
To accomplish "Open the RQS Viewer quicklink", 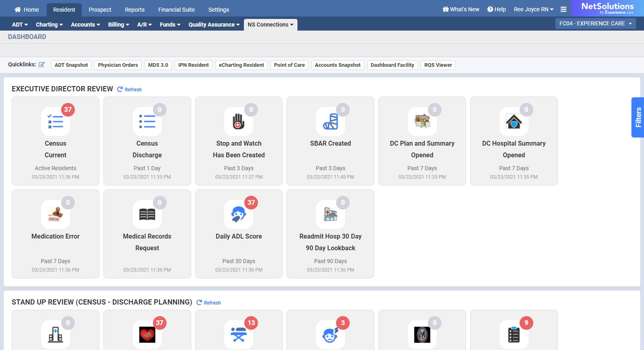I will coord(438,65).
